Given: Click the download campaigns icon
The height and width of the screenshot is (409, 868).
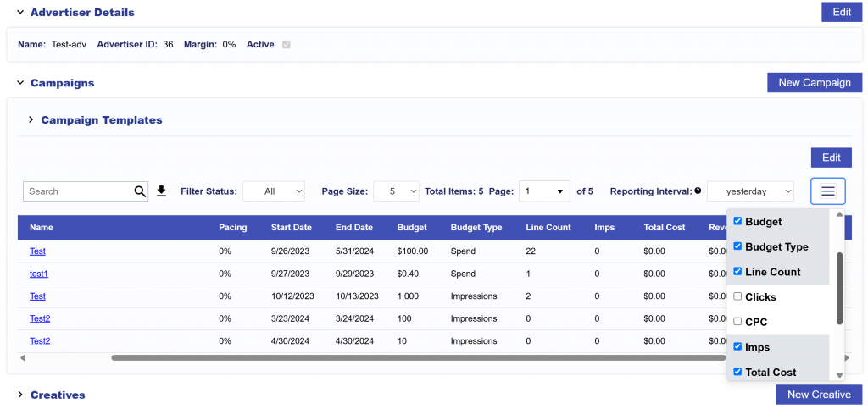Looking at the screenshot, I should [x=162, y=191].
